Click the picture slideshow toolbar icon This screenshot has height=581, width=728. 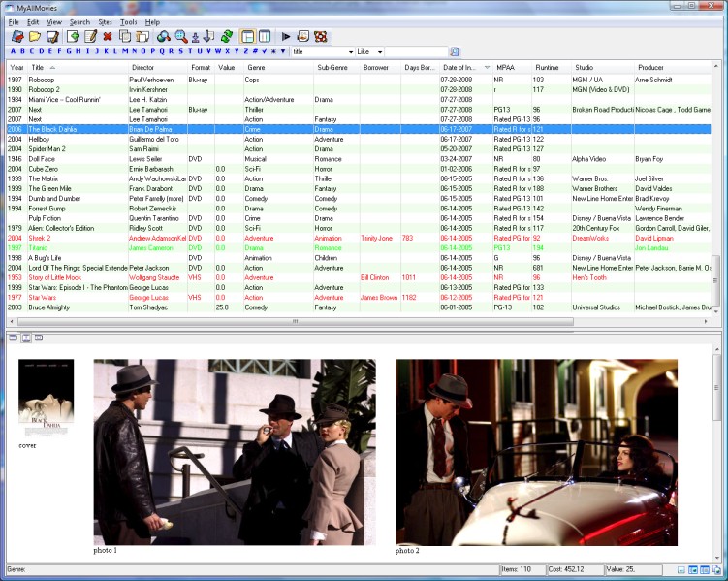click(302, 36)
